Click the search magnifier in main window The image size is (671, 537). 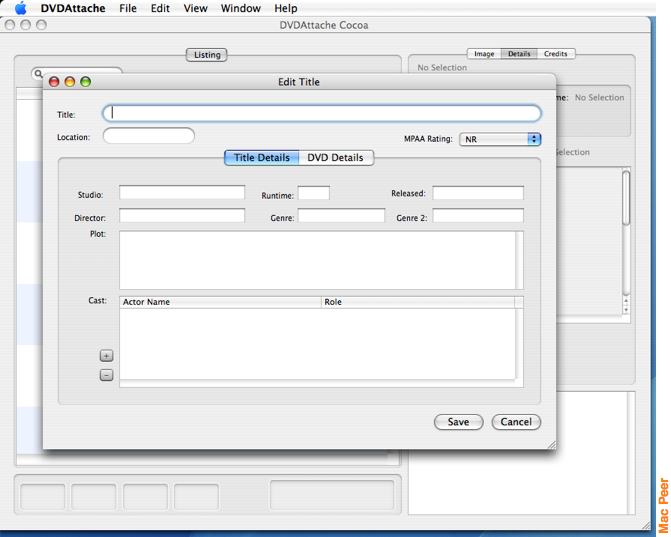[38, 74]
